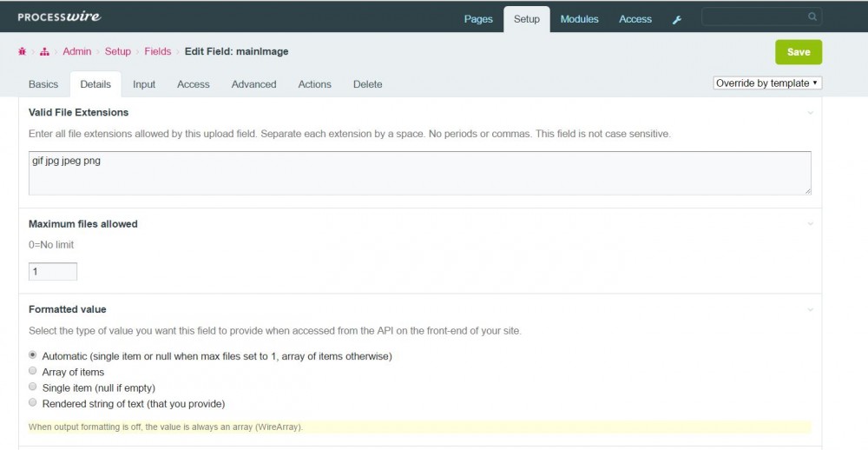Click the valid file extensions textarea
This screenshot has width=868, height=450.
tap(419, 173)
